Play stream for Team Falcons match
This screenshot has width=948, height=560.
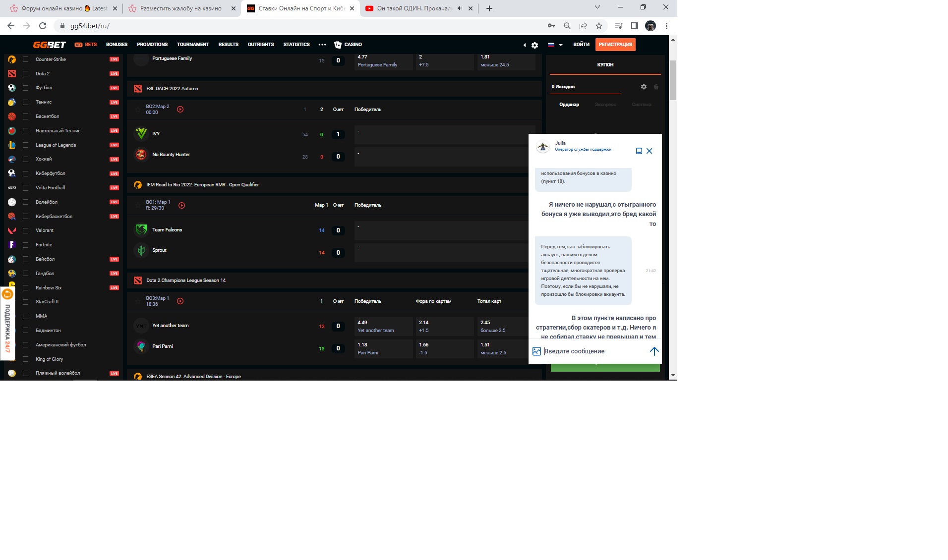181,206
